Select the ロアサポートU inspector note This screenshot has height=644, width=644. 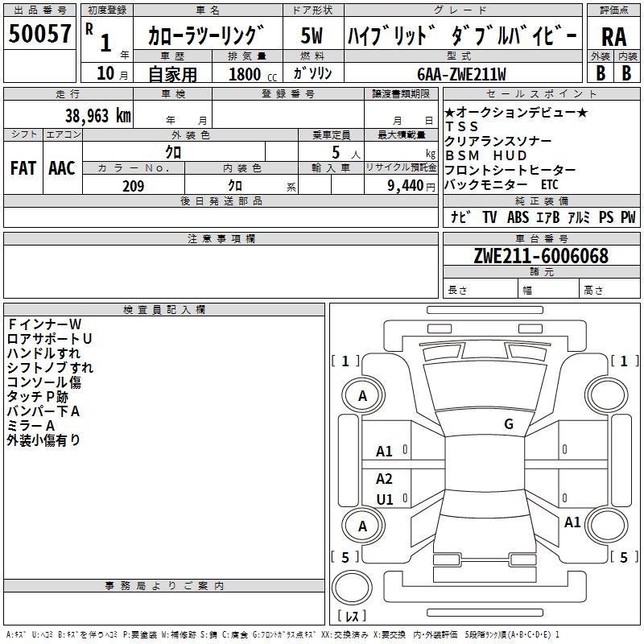click(x=49, y=339)
